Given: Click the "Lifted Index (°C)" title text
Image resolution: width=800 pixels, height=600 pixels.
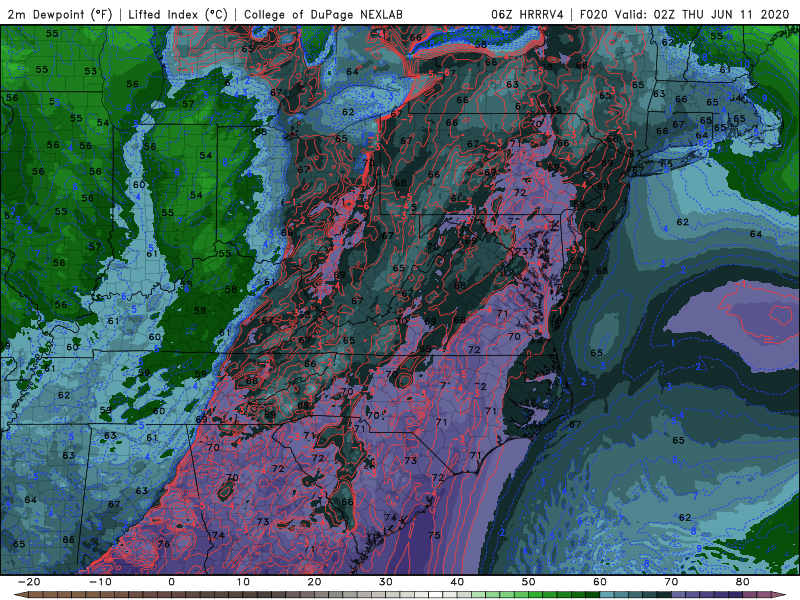Looking at the screenshot, I should 178,14.
